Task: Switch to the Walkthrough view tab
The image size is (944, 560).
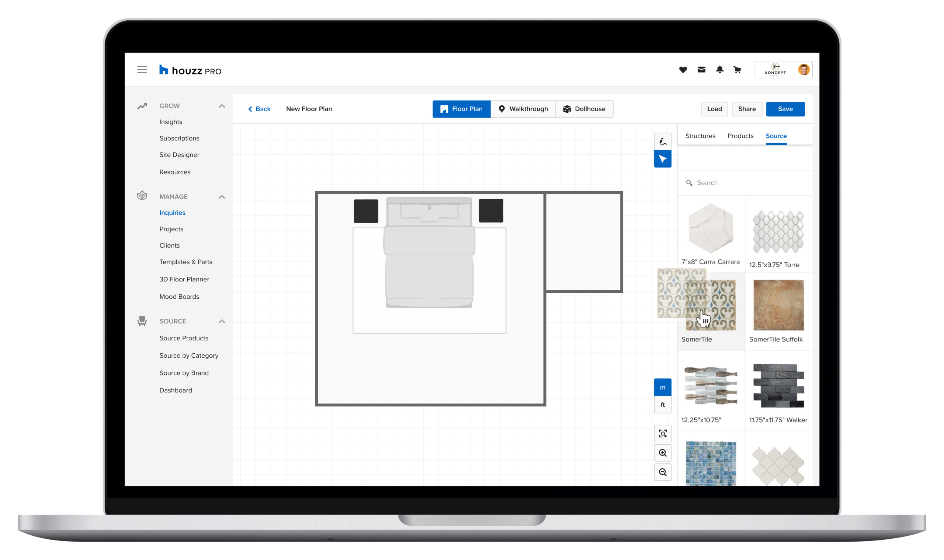Action: pos(523,109)
